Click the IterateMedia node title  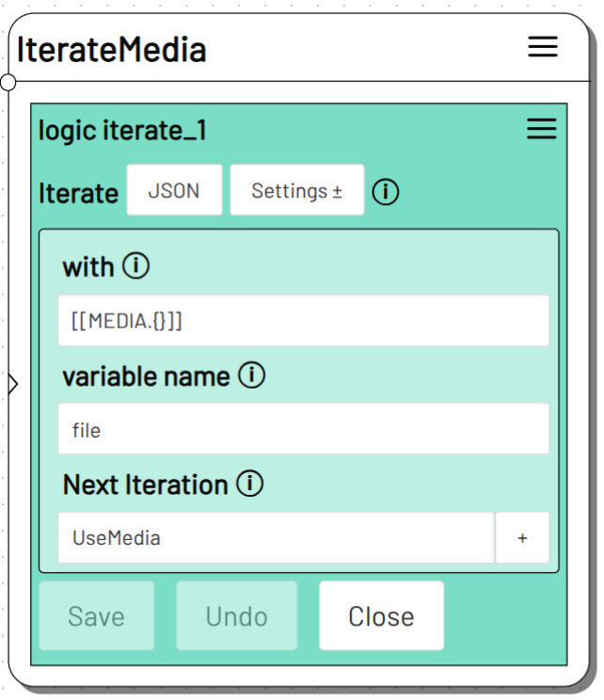112,49
